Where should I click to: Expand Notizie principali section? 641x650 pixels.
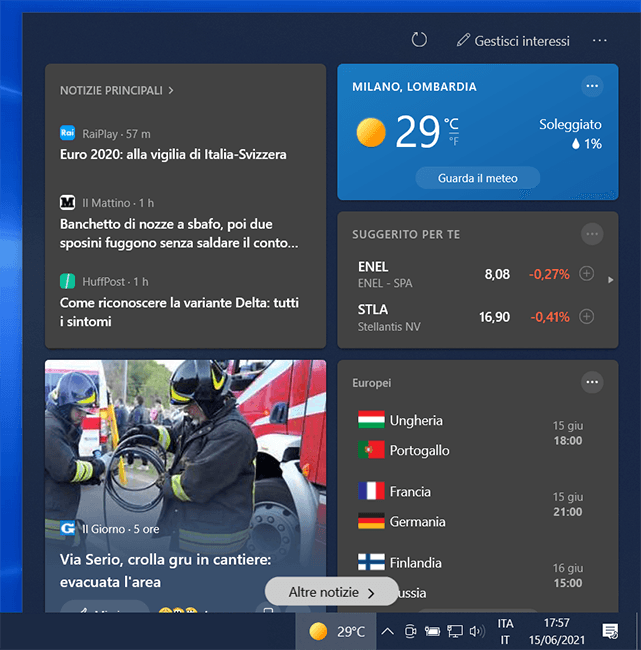tap(117, 90)
